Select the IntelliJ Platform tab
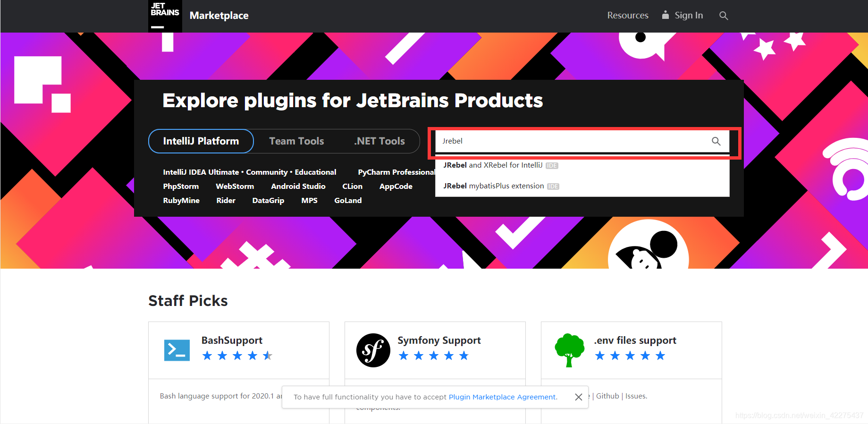868x424 pixels. 201,141
